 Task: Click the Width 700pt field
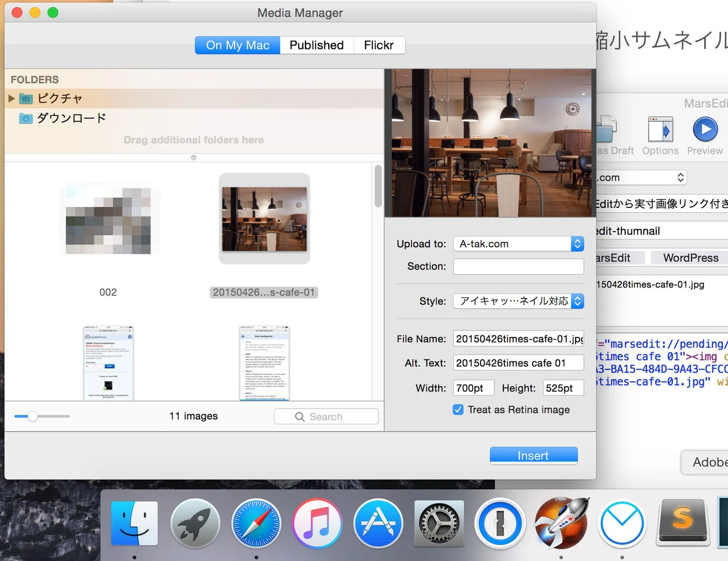[474, 388]
